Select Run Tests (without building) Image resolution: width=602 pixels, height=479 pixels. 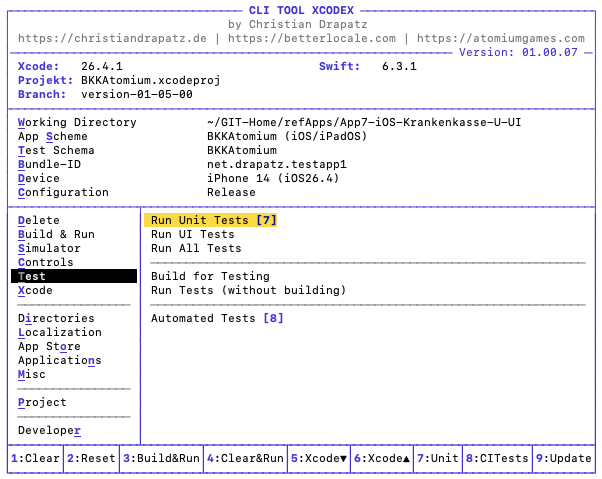pyautogui.click(x=248, y=290)
